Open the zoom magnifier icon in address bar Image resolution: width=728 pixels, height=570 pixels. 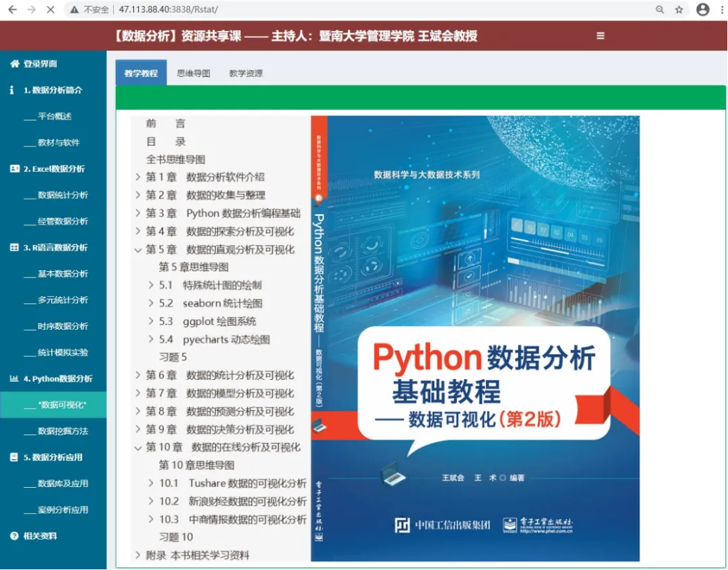[659, 9]
